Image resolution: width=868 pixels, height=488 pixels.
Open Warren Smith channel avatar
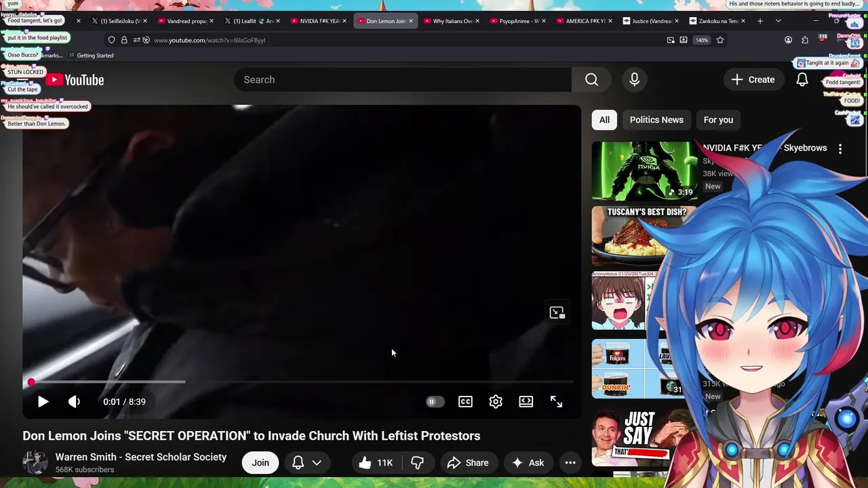point(35,463)
